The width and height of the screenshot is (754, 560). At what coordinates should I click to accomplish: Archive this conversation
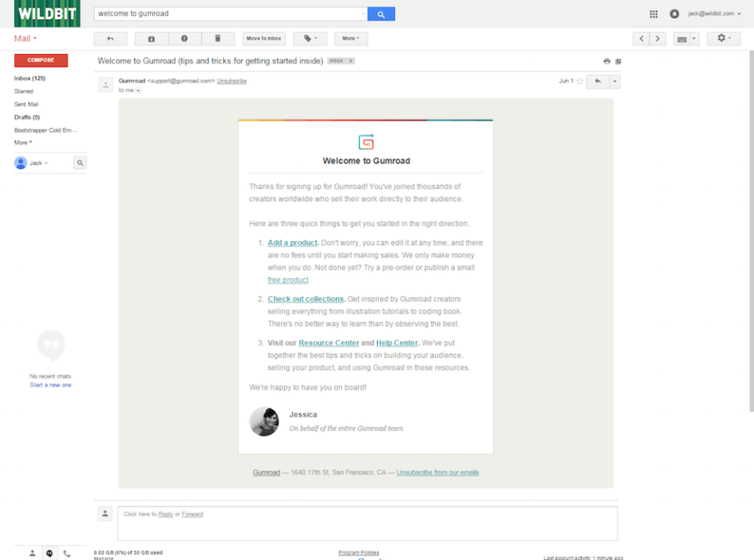tap(152, 38)
